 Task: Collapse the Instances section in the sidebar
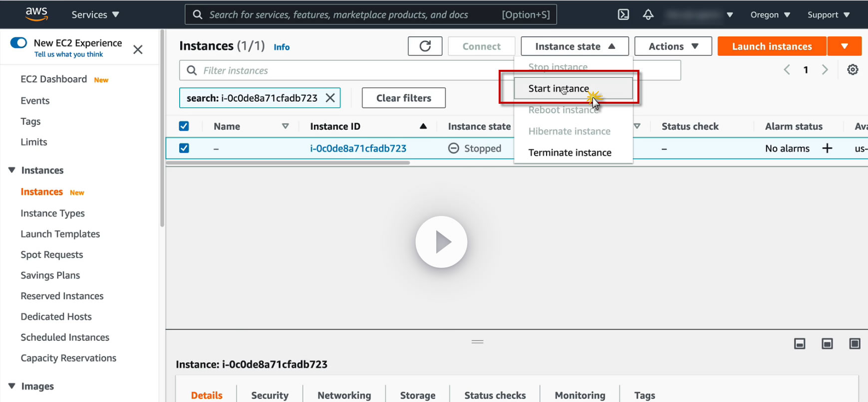12,170
